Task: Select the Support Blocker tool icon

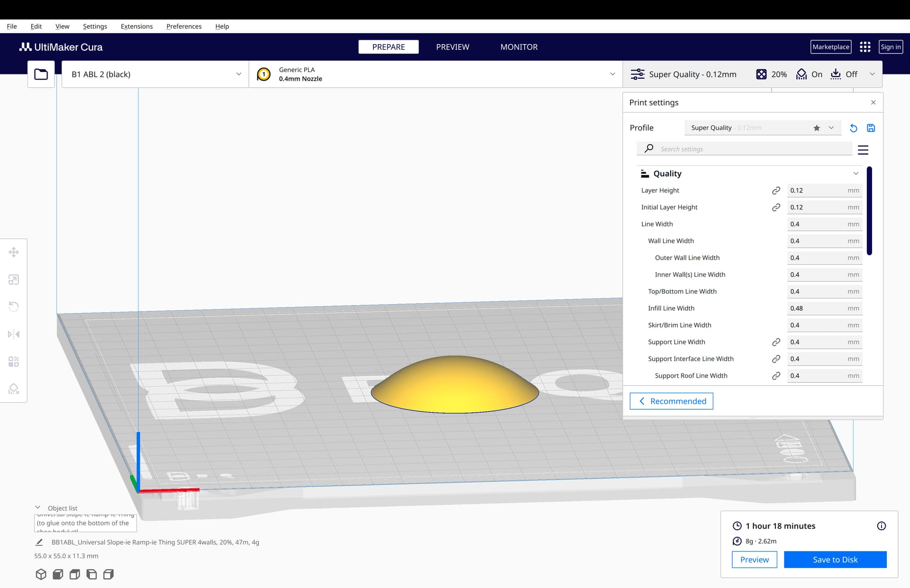Action: (14, 389)
